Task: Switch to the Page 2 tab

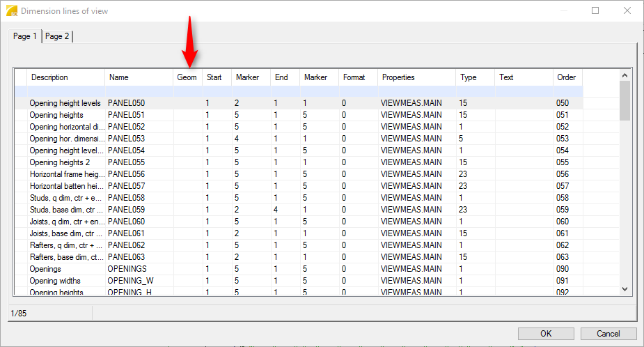Action: point(57,36)
